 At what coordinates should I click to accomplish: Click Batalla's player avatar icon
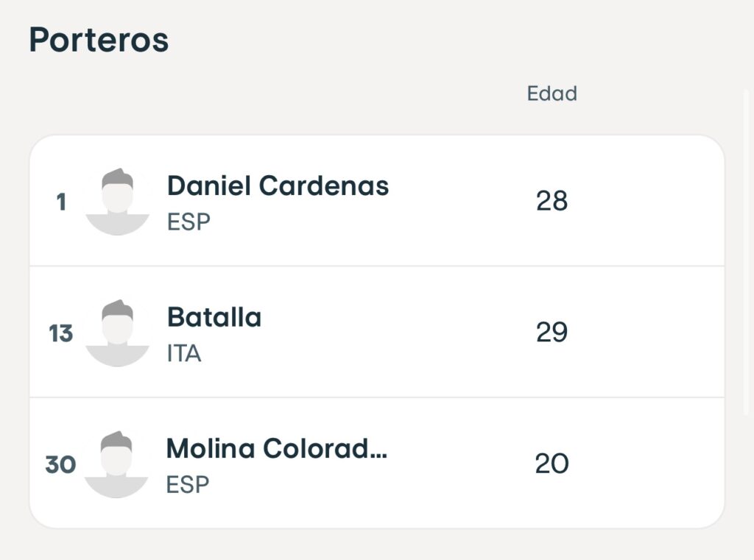click(117, 333)
